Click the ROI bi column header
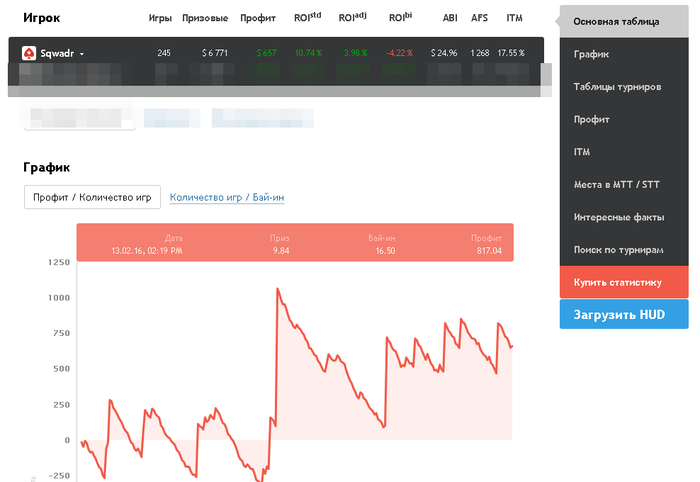Screen dimensions: 700x482 pyautogui.click(x=400, y=17)
